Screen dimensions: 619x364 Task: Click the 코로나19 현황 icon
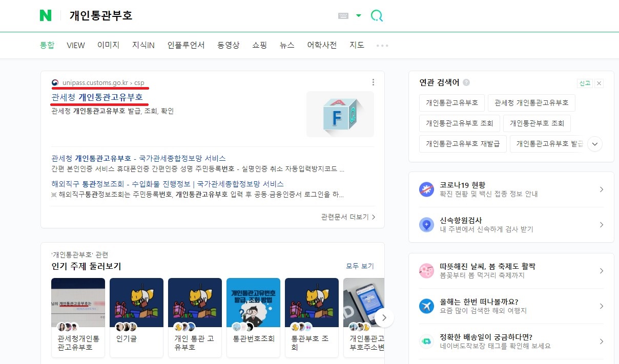(x=427, y=189)
